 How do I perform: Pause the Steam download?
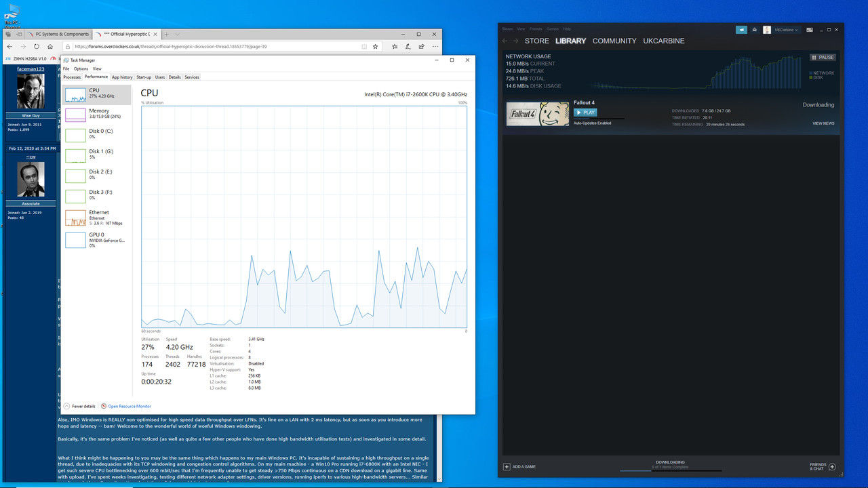pyautogui.click(x=823, y=58)
